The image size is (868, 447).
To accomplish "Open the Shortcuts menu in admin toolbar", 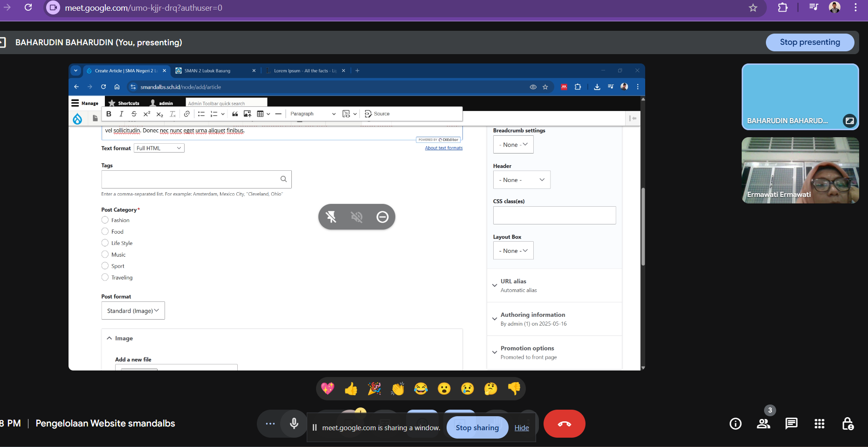I will 124,103.
